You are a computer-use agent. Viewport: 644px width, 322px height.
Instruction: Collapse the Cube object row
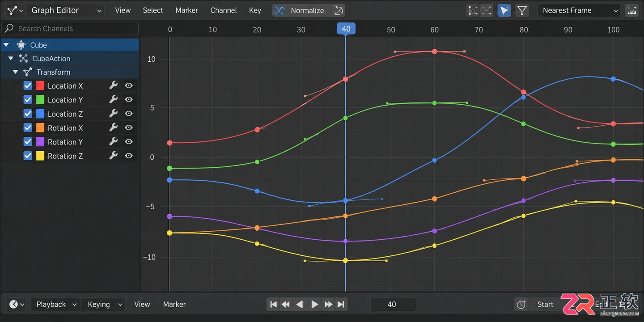coord(6,45)
